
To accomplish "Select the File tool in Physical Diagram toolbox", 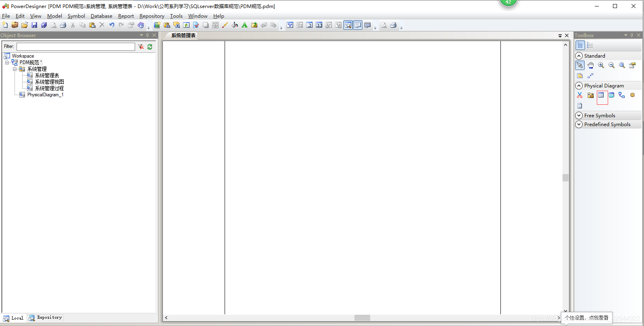I will coord(580,106).
